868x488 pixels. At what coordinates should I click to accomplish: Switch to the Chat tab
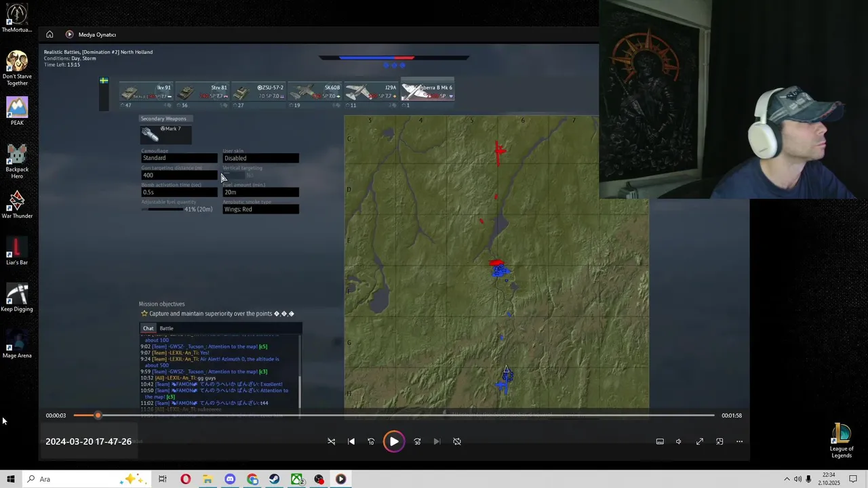148,328
